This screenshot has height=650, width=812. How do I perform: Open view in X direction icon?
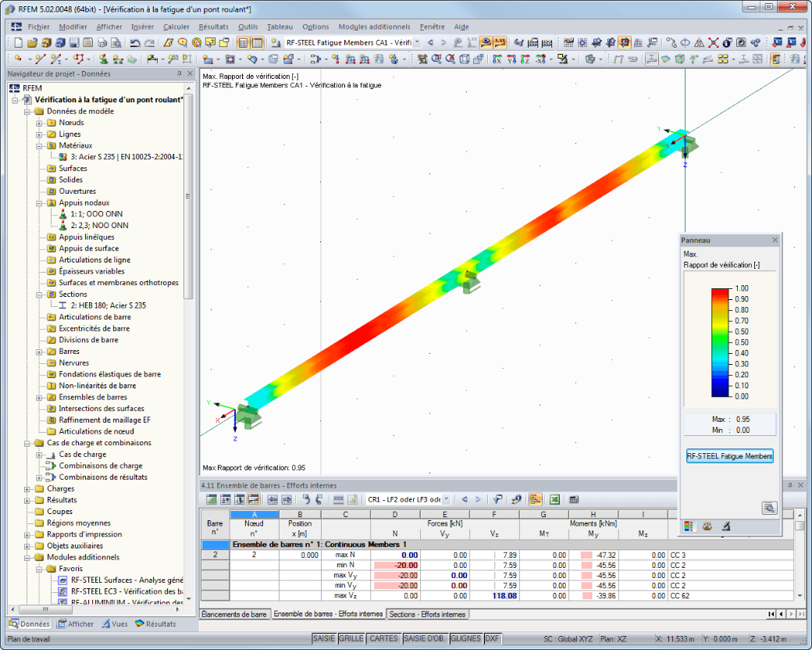[497, 59]
